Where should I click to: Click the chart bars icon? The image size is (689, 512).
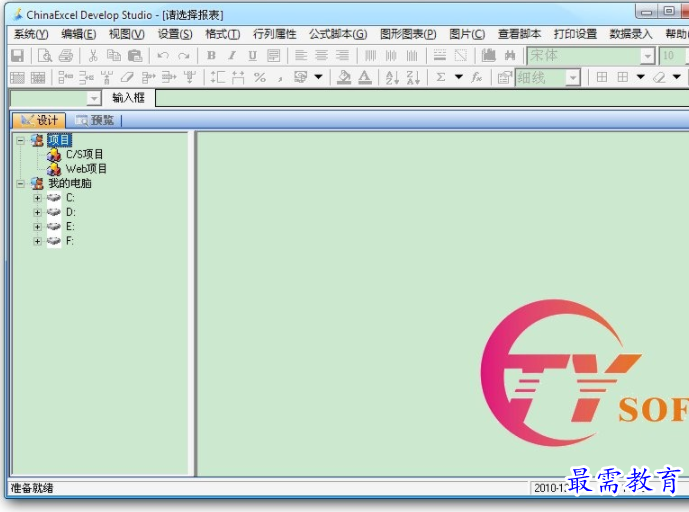point(489,56)
